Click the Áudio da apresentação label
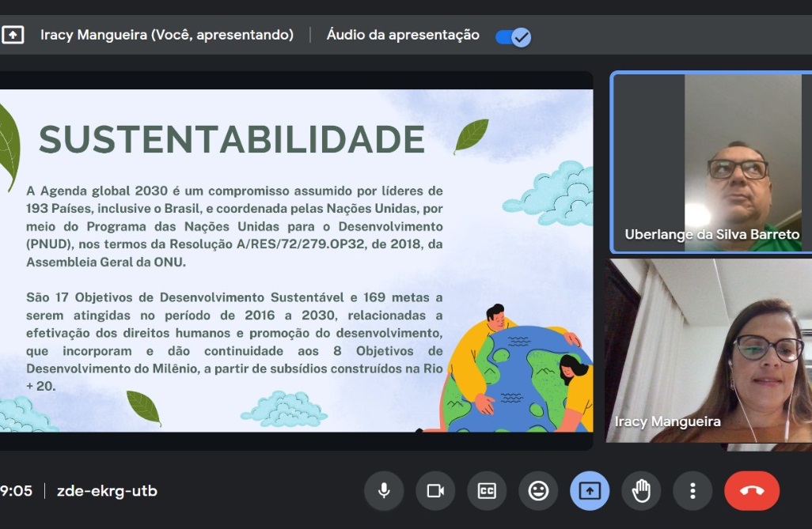The image size is (812, 529). click(403, 35)
